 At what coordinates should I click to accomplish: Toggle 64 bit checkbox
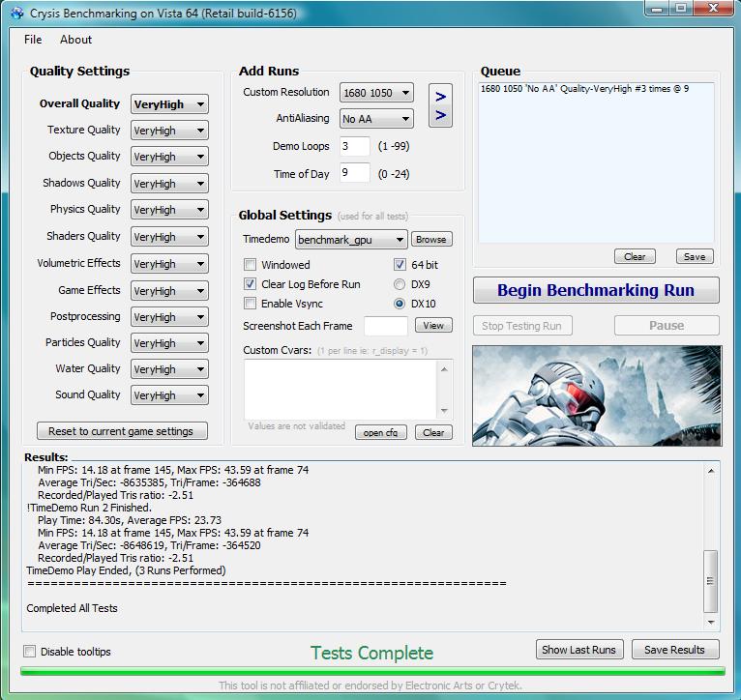point(400,265)
